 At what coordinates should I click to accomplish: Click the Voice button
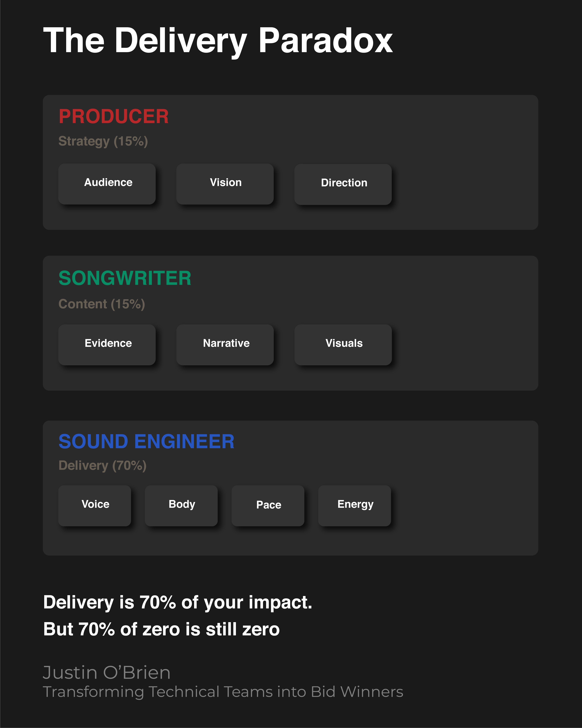pyautogui.click(x=95, y=505)
